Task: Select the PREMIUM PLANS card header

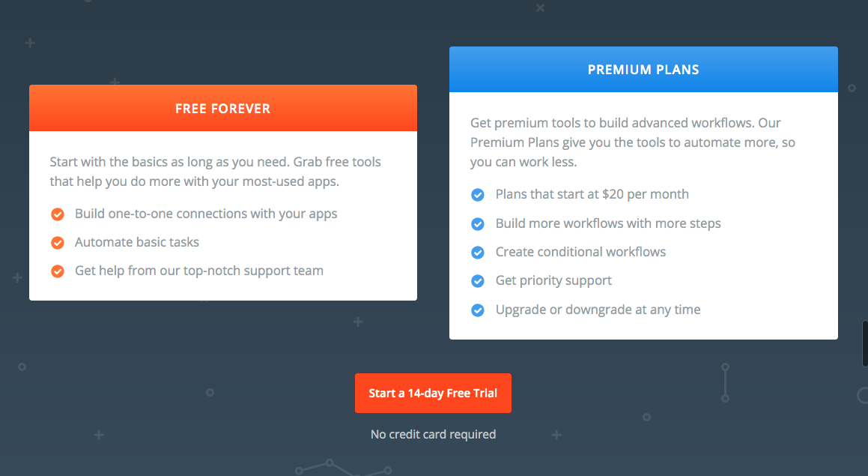Action: tap(643, 69)
